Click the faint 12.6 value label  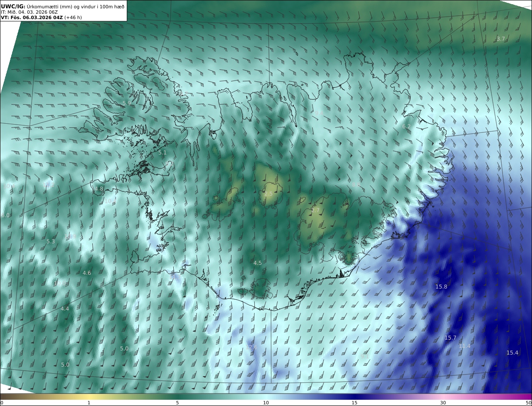coord(252,347)
